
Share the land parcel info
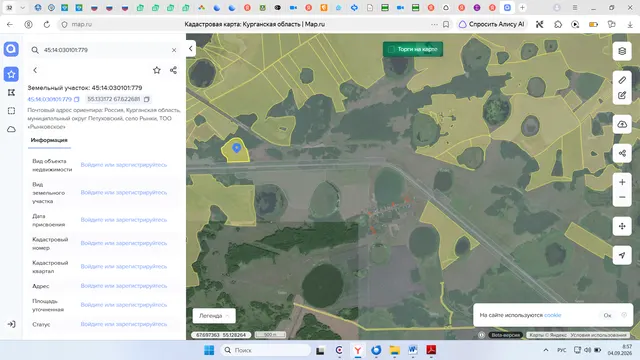[x=173, y=70]
